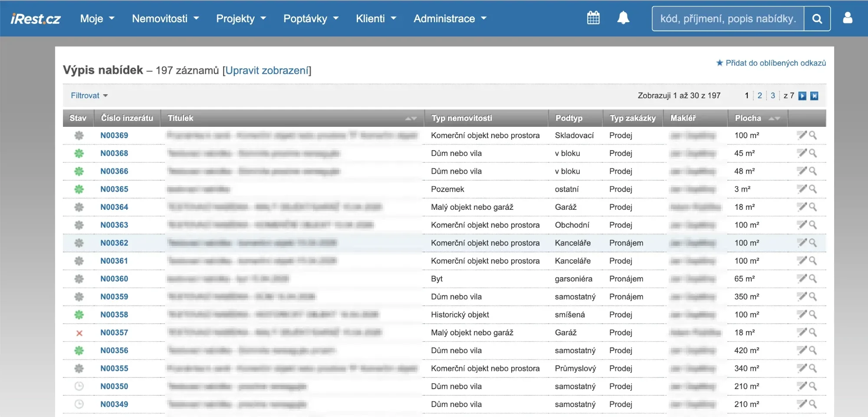Go to the next page arrow
Screen dimensions: 868x417
[802, 96]
